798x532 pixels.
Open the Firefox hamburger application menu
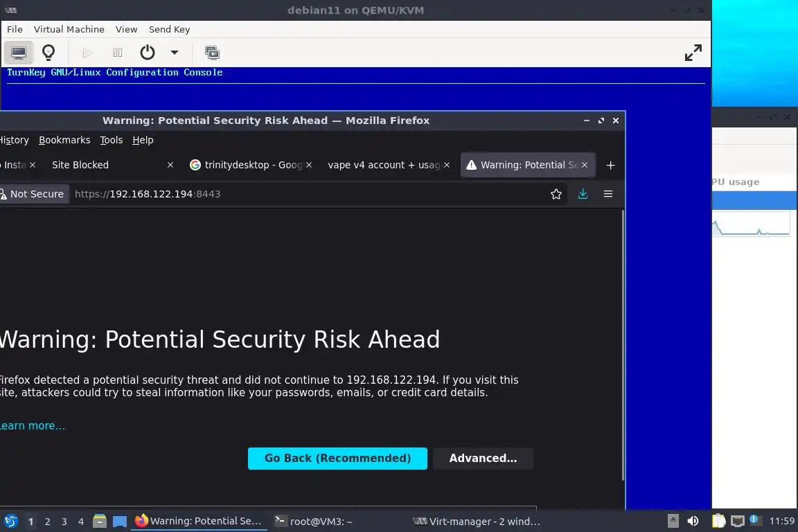(x=608, y=194)
